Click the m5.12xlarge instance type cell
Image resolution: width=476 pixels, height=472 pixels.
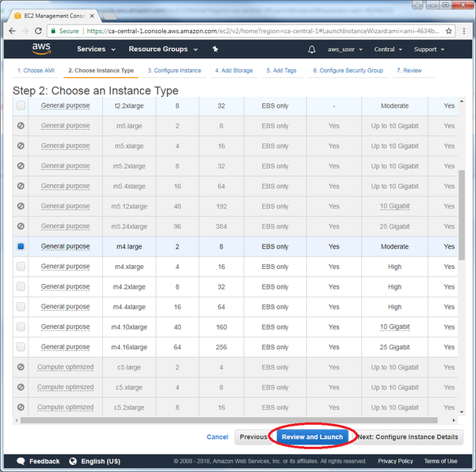129,206
